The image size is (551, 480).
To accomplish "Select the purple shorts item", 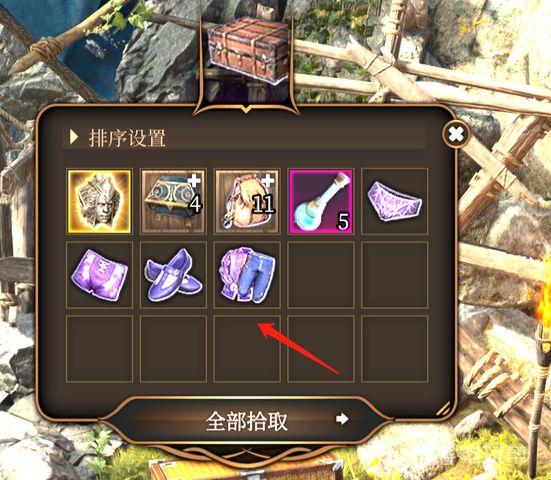I will 99,275.
